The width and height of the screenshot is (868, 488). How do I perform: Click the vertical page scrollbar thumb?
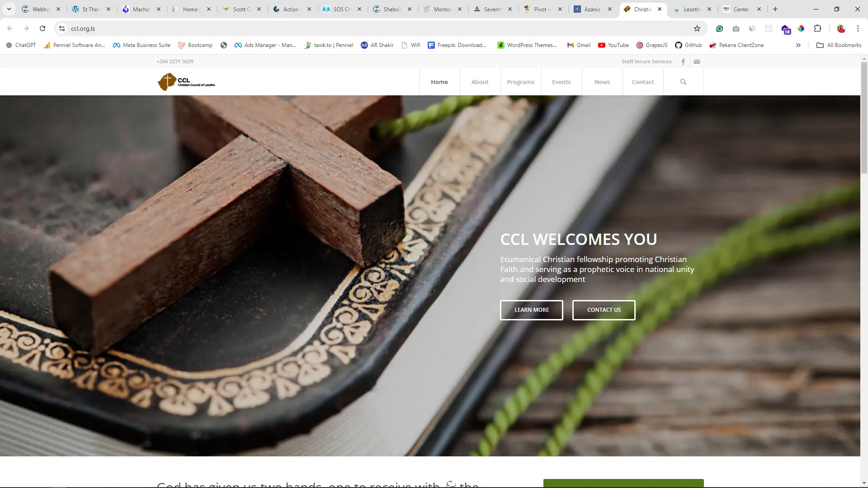click(864, 117)
